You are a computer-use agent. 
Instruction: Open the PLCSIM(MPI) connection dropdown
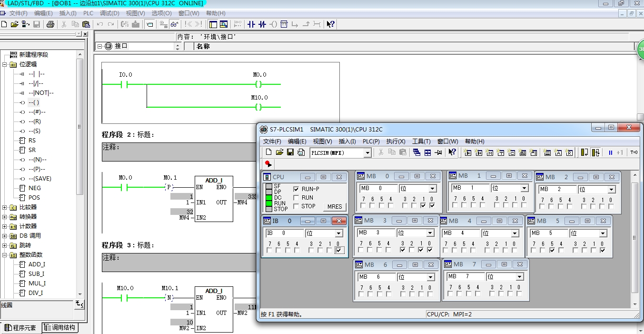point(367,153)
